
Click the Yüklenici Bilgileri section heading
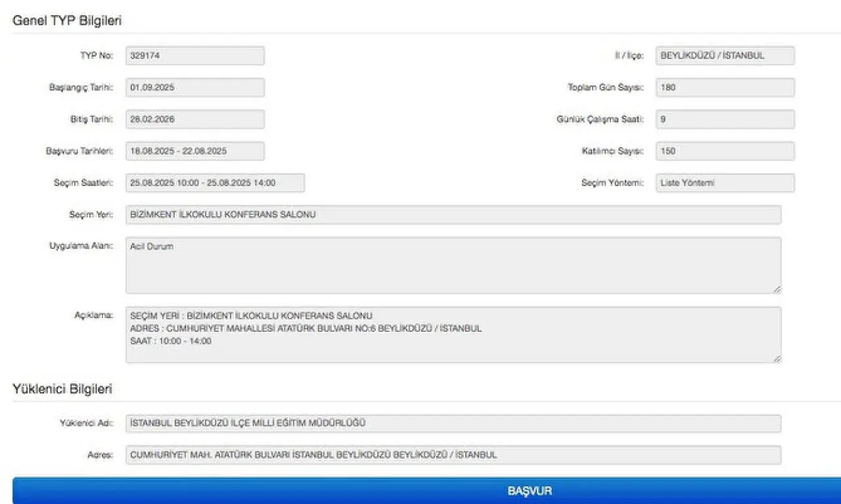tap(62, 389)
